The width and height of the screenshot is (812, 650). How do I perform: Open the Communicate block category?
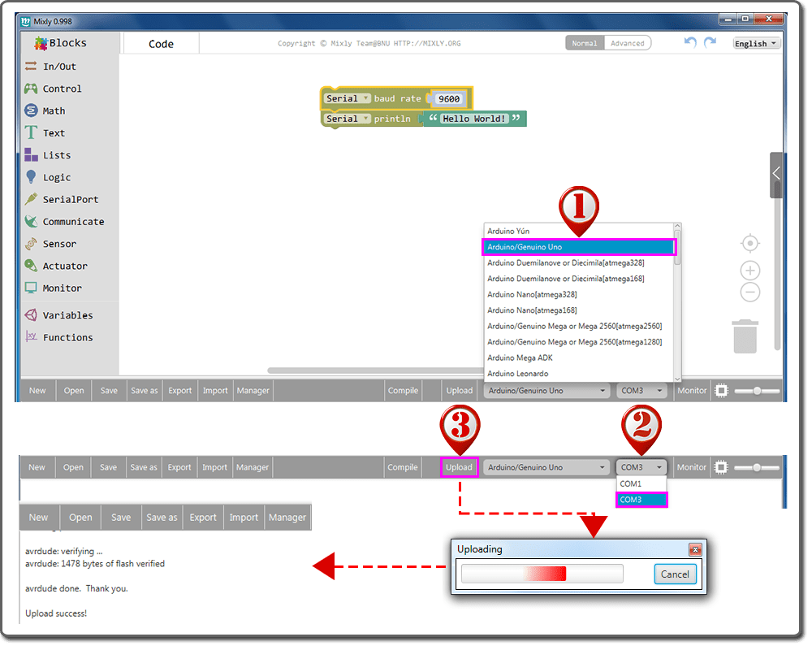[73, 222]
